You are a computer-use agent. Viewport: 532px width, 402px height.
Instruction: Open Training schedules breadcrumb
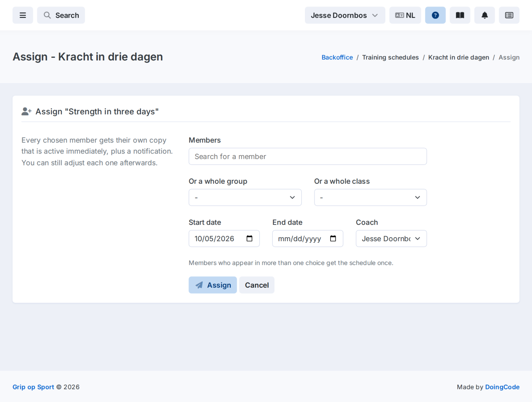(390, 57)
